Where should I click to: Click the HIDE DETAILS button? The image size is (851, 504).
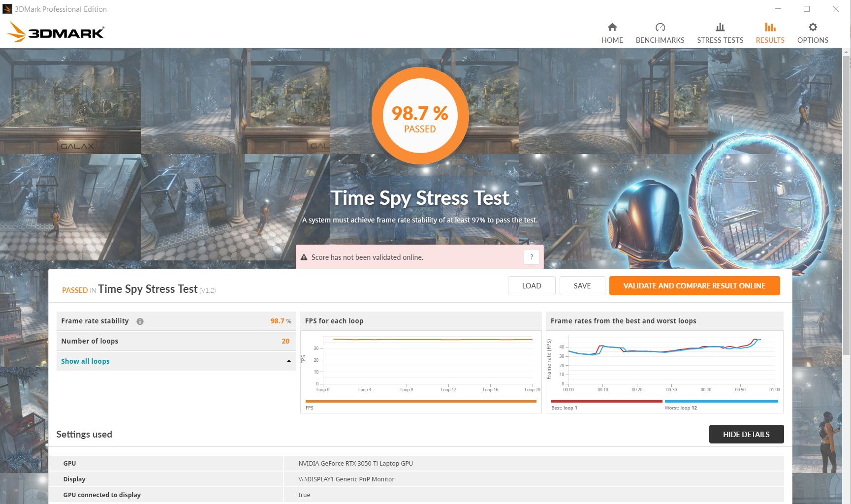pos(746,434)
